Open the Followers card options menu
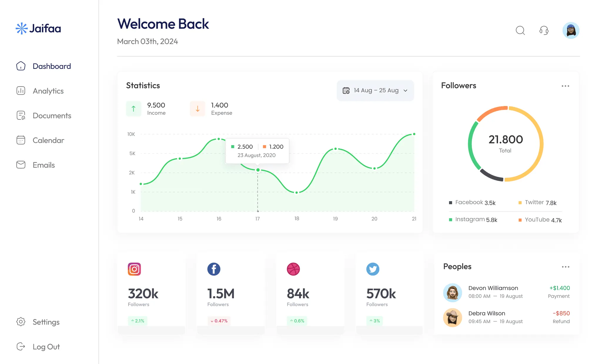This screenshot has height=364, width=602. pyautogui.click(x=565, y=86)
